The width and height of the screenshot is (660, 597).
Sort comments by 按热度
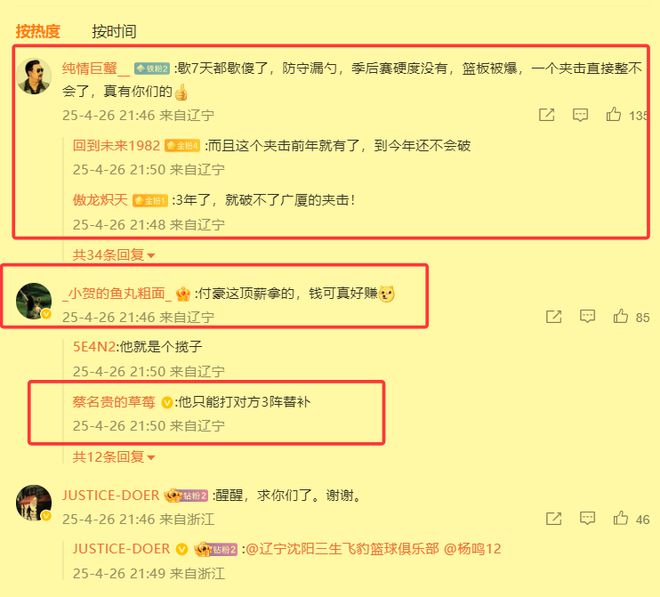coord(38,31)
